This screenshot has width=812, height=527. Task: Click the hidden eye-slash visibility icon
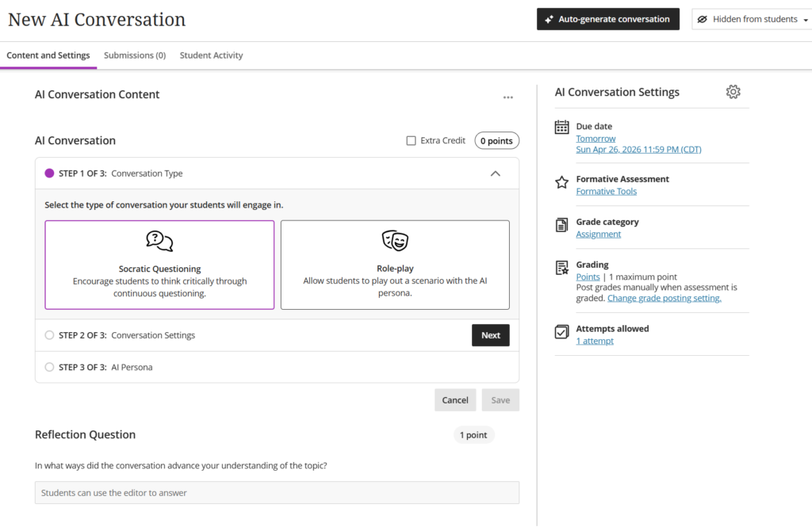point(703,19)
